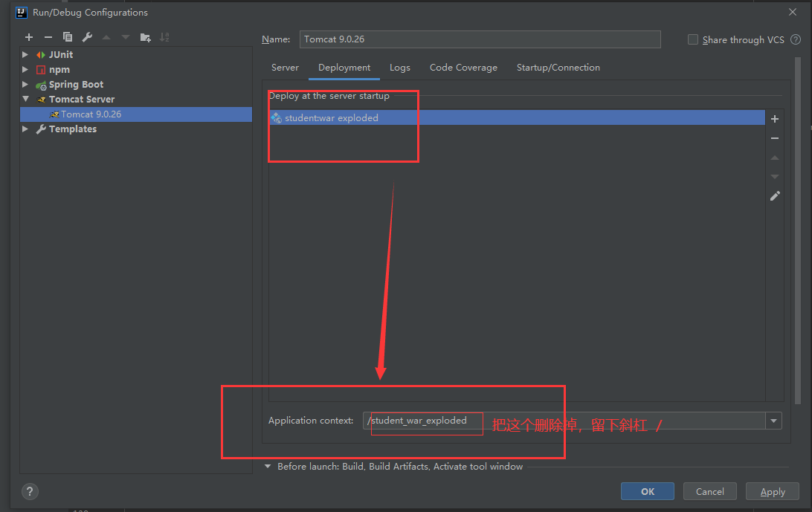Select student:war exploded artifact row
This screenshot has height=512, width=812.
coord(517,117)
